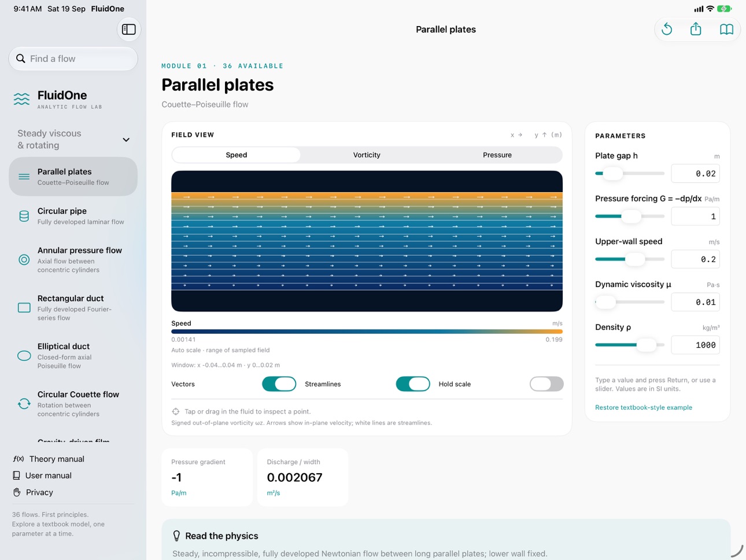Open the Theory manual link

coord(49,459)
